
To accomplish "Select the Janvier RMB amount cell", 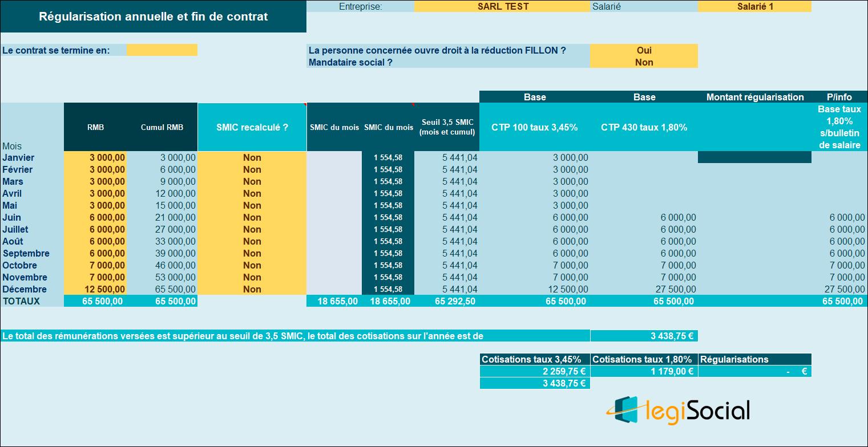I will 95,157.
